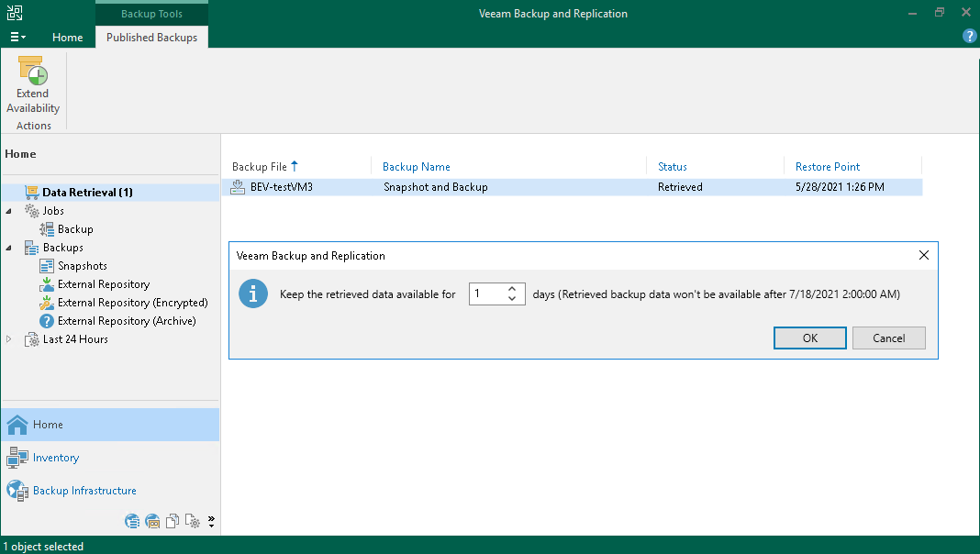Open the main hamburger menu dropdown
This screenshot has height=554, width=980.
coord(17,38)
